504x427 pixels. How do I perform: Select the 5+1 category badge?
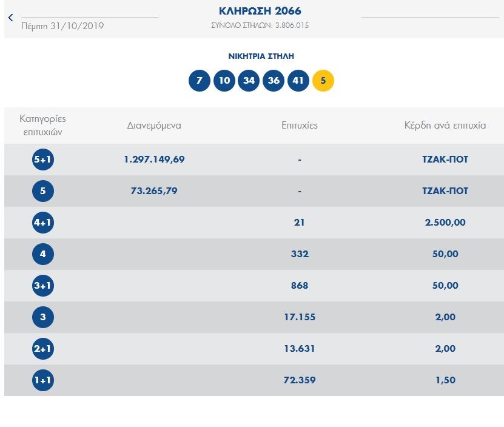coord(43,160)
